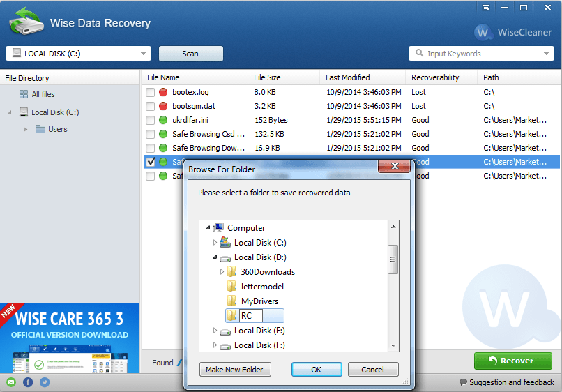Expand Local Disk (E:) in folder browser
The width and height of the screenshot is (562, 392).
point(215,331)
